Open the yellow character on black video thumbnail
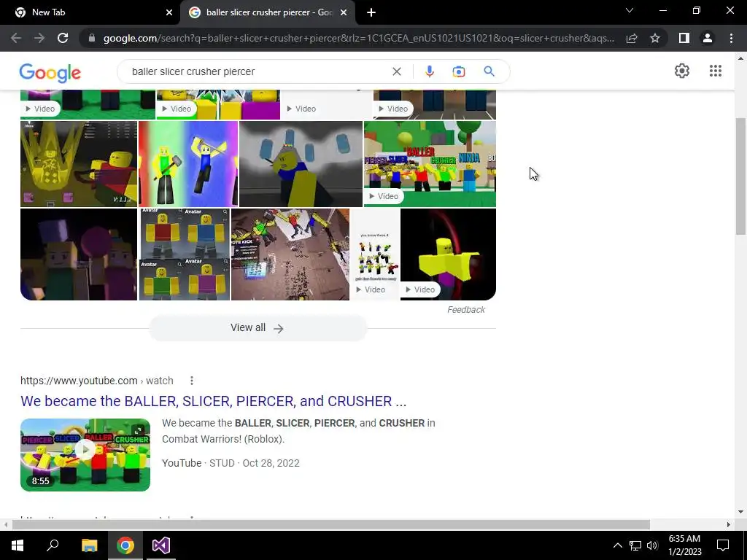 (x=449, y=254)
